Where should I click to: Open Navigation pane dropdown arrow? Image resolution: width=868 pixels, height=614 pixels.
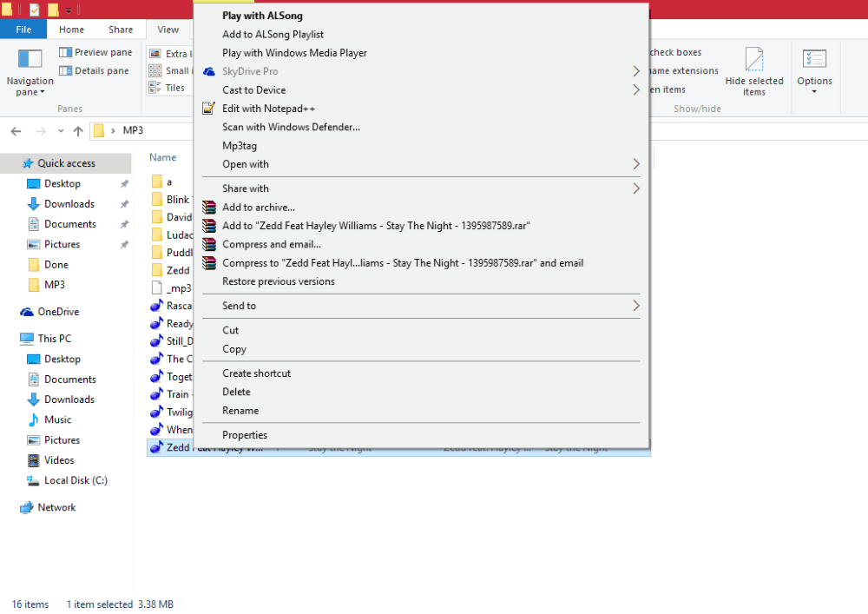click(x=42, y=92)
